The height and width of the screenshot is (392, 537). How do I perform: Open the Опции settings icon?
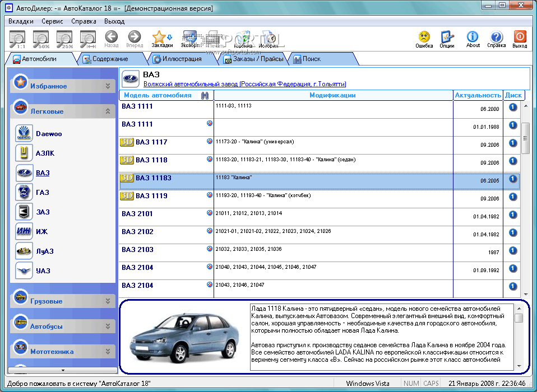(x=447, y=37)
